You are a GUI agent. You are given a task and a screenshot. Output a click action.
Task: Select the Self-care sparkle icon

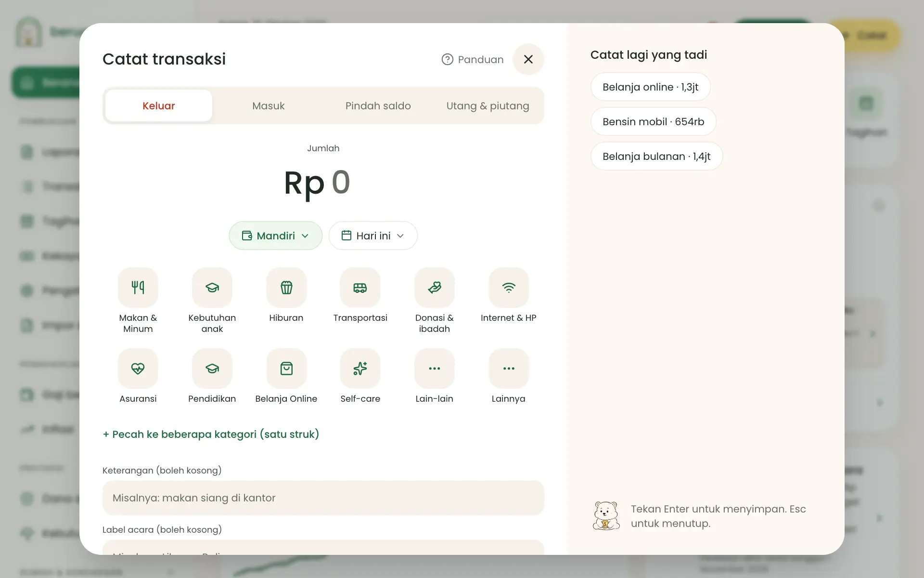point(360,368)
